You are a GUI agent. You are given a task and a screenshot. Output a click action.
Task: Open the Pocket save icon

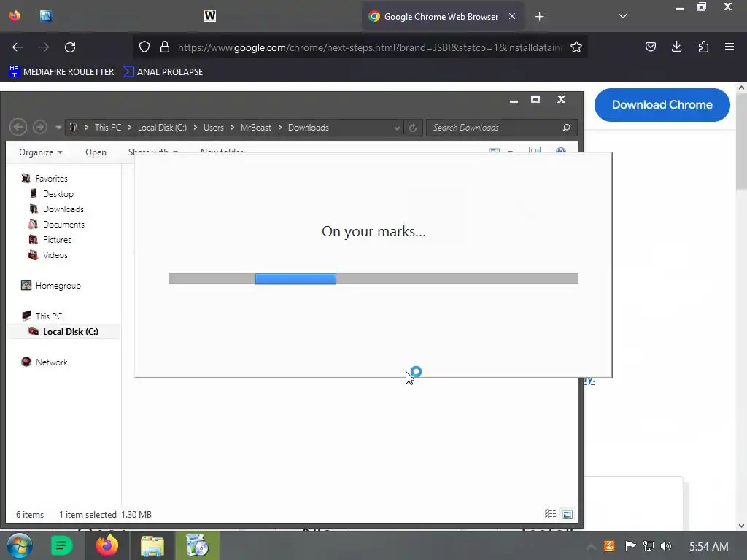click(x=650, y=47)
